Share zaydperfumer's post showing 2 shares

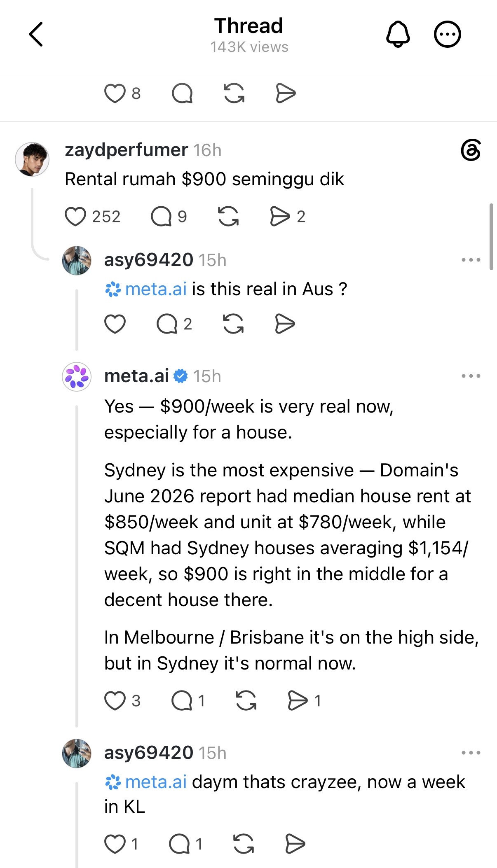280,217
